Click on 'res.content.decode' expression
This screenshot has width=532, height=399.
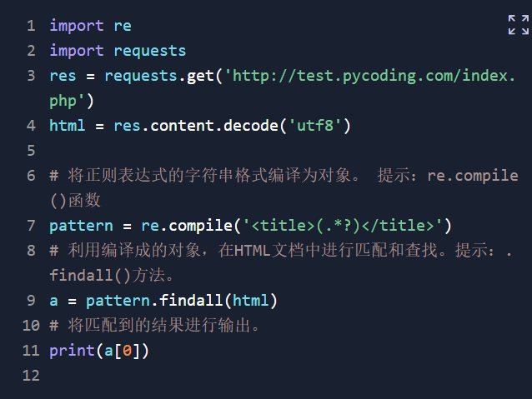(x=196, y=126)
